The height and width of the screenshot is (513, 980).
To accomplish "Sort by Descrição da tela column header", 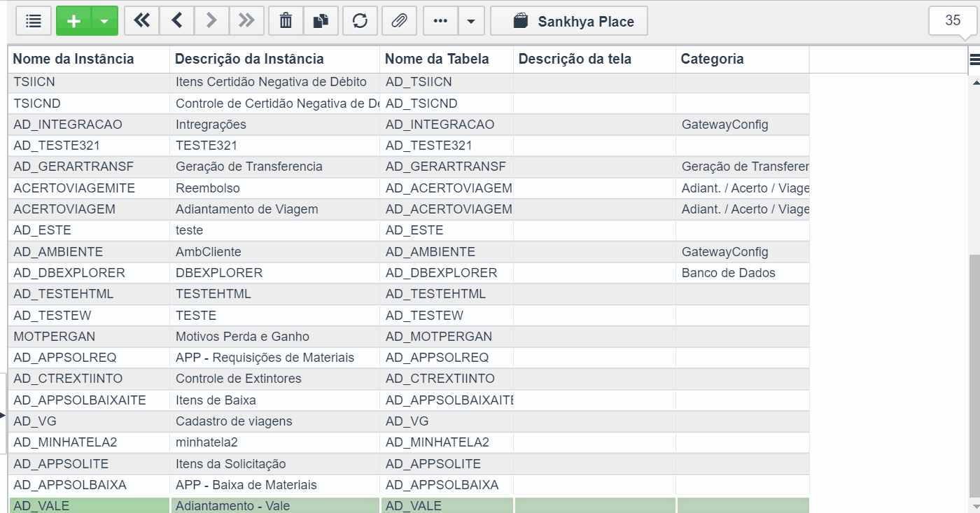I will click(x=595, y=59).
